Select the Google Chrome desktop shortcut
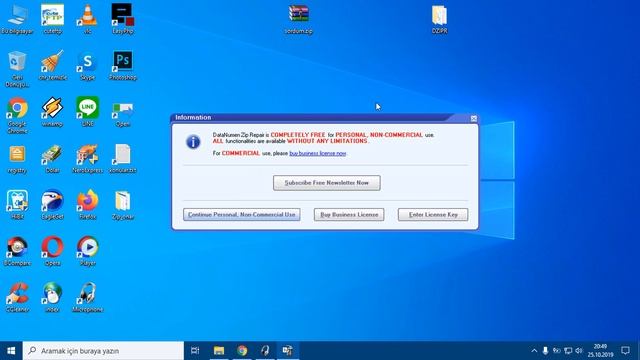The image size is (640, 360). (x=17, y=115)
